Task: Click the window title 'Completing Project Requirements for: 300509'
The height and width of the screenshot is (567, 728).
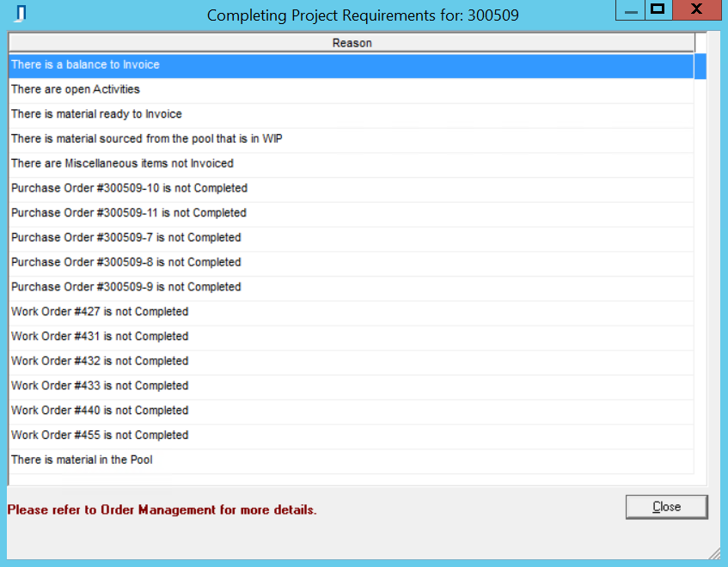Action: [363, 15]
